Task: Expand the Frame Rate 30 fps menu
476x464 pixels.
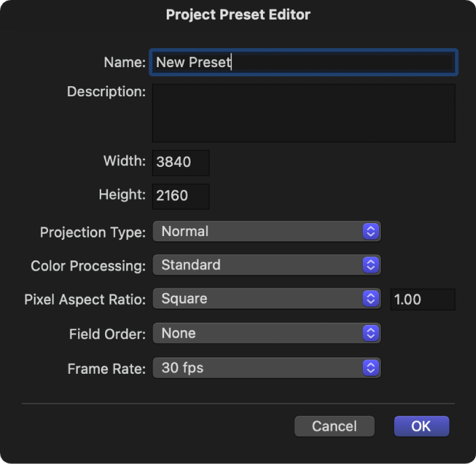Action: (x=258, y=368)
